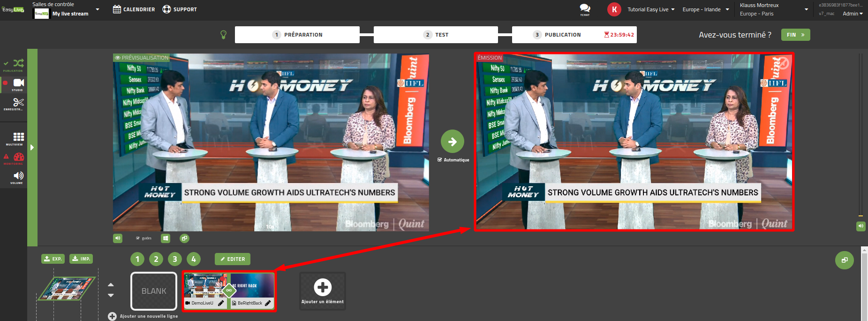Screen dimensions: 868x321
Task: Click the 'My live stream' room name
Action: pos(70,14)
